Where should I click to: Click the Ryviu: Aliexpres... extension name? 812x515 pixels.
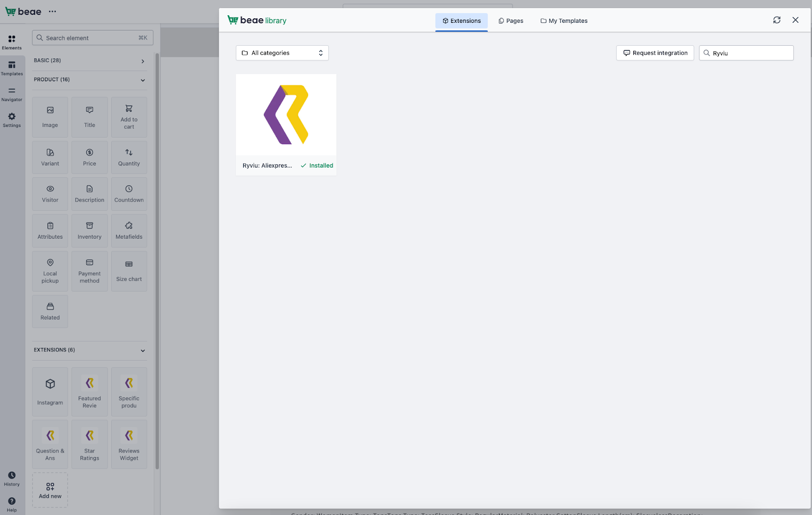pyautogui.click(x=267, y=166)
